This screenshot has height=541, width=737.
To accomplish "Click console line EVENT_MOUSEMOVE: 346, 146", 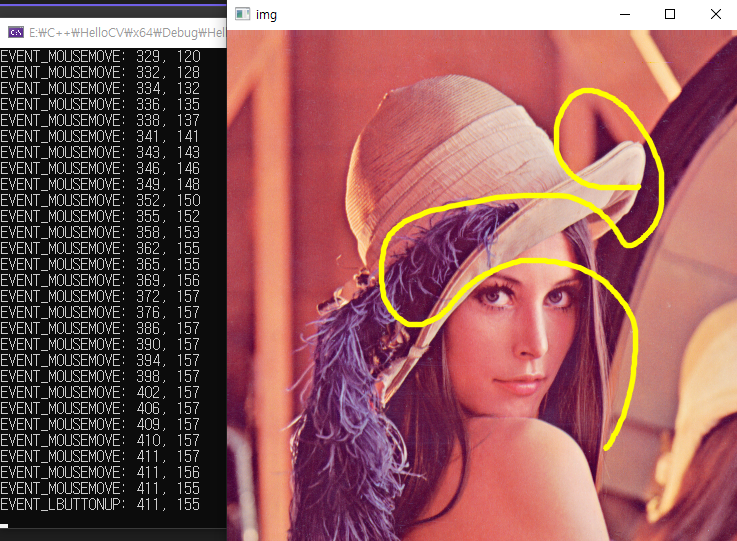I will 100,168.
